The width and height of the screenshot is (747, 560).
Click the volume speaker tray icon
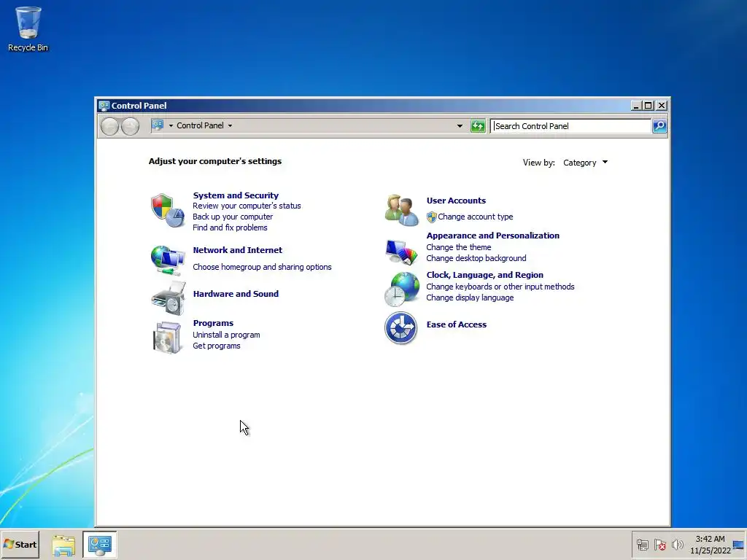point(677,544)
